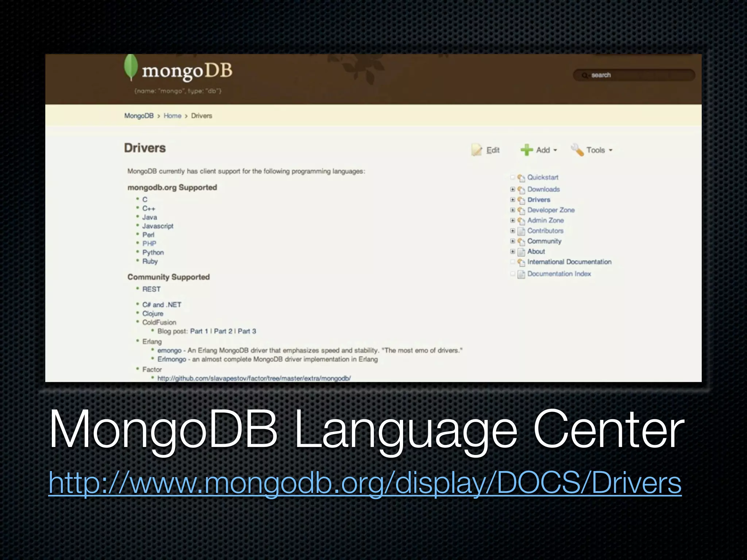The image size is (747, 560).
Task: Click the mongoDB leaf logo
Action: pyautogui.click(x=131, y=67)
